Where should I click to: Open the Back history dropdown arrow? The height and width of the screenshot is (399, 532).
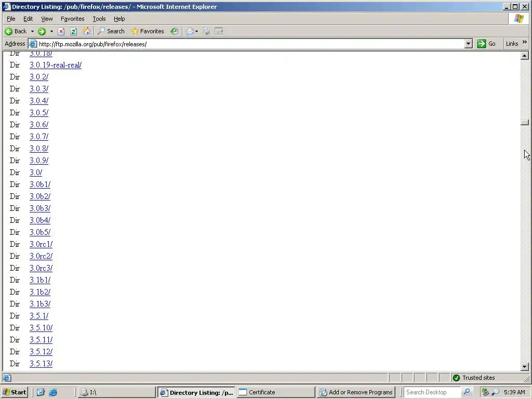32,32
